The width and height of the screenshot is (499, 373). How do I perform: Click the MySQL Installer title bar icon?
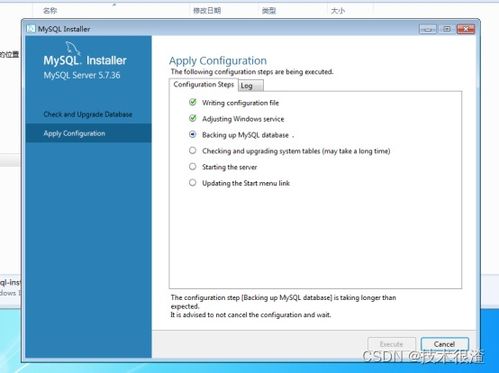tap(31, 29)
